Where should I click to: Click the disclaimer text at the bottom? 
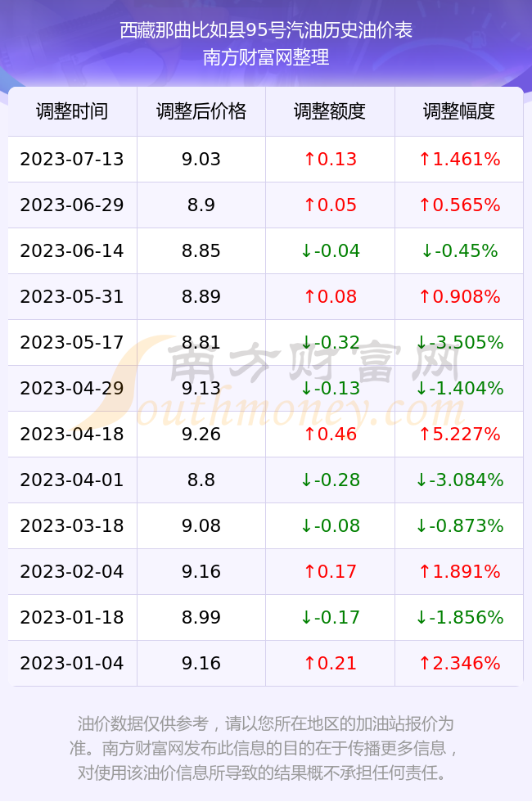pyautogui.click(x=265, y=748)
